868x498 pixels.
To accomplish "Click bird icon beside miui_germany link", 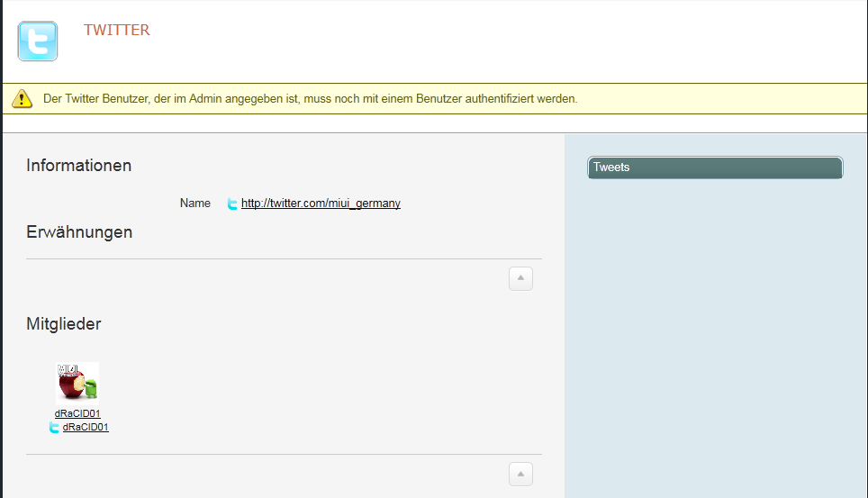I will [x=232, y=204].
